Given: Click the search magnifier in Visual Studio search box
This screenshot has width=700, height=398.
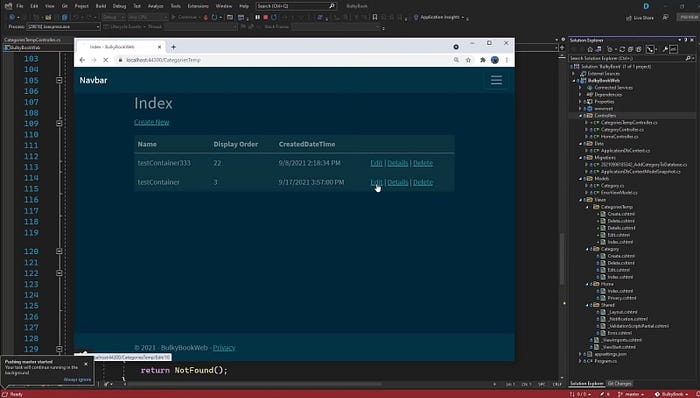Looking at the screenshot, I should pos(332,6).
